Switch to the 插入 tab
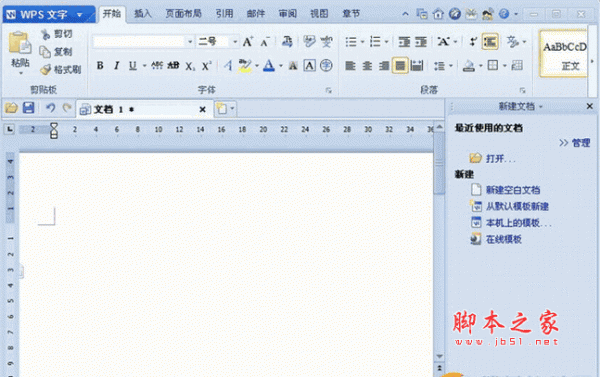 click(x=142, y=14)
